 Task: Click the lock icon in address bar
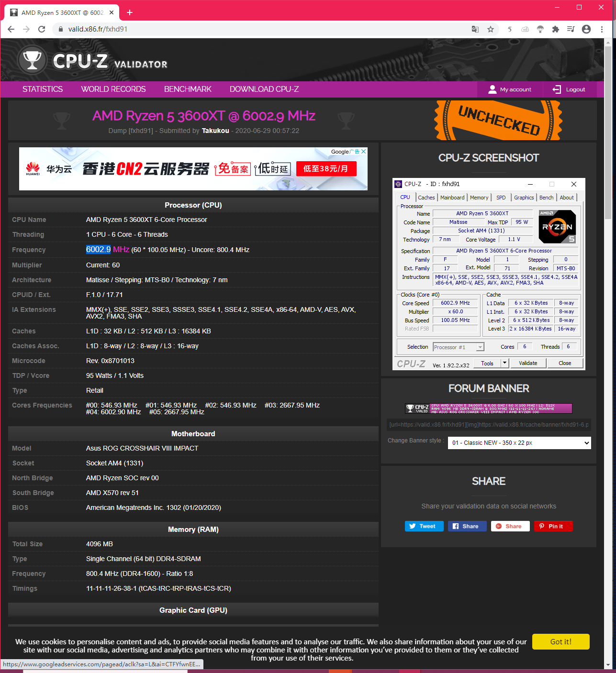(x=60, y=29)
